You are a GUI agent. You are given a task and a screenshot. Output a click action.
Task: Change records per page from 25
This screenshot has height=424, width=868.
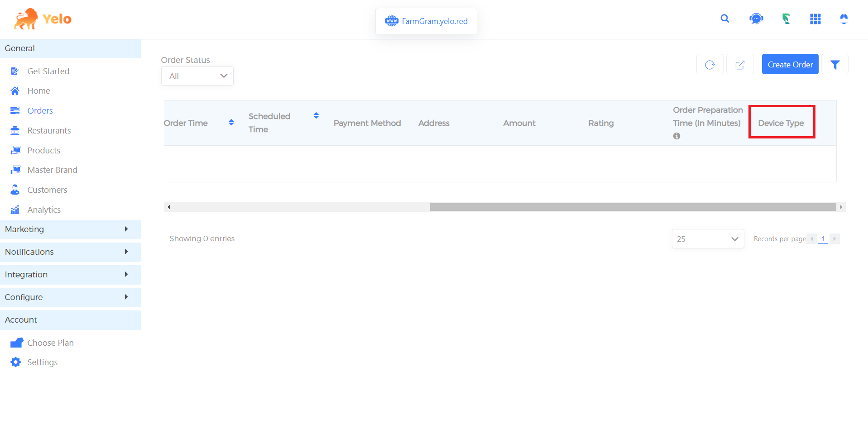707,238
